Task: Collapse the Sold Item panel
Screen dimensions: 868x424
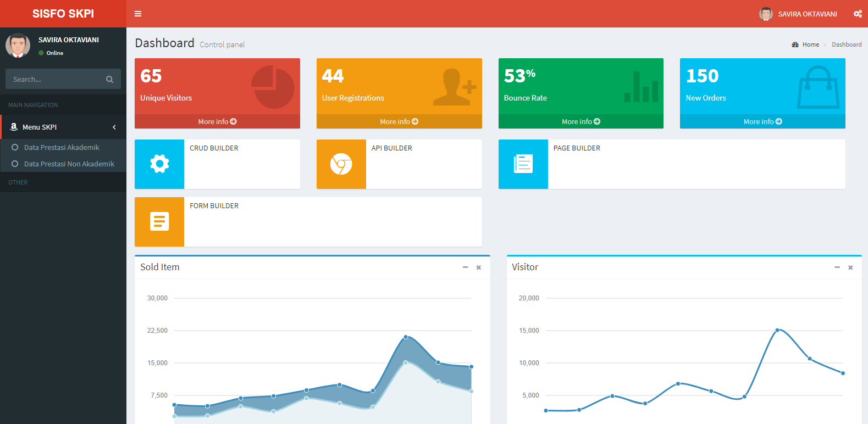Action: (x=465, y=267)
